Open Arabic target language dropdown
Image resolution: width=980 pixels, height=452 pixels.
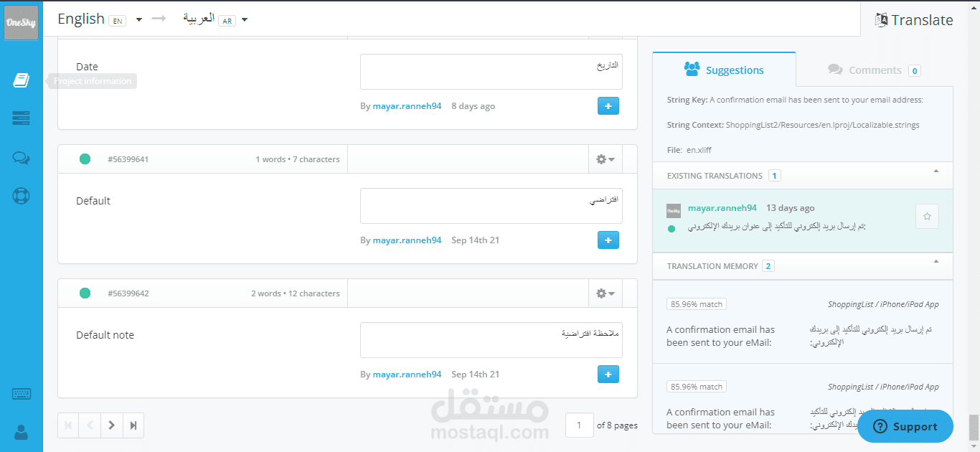(x=245, y=19)
